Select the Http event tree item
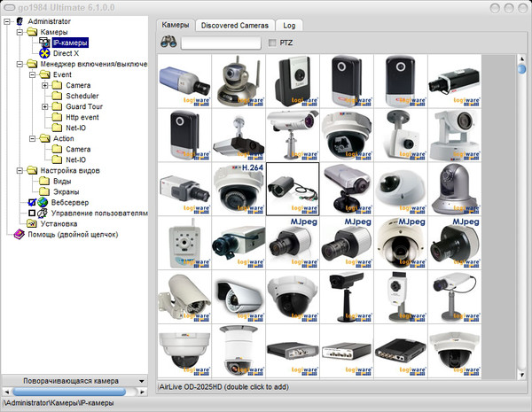Viewport: 532px width, 412px height. click(83, 117)
